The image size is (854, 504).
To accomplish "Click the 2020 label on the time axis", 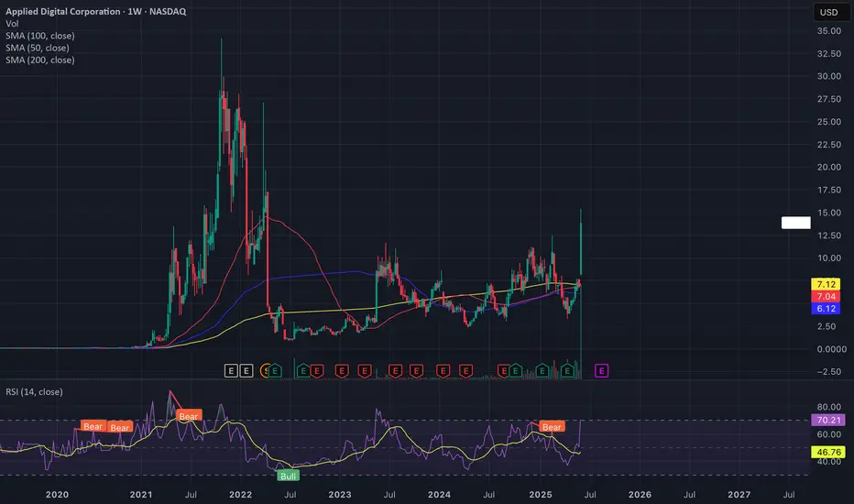I will tap(57, 495).
